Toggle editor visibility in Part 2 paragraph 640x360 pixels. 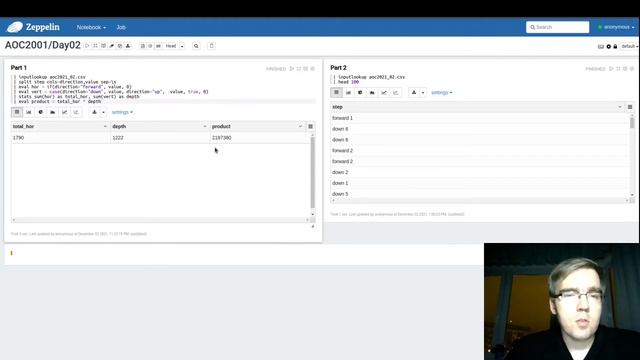pos(618,69)
